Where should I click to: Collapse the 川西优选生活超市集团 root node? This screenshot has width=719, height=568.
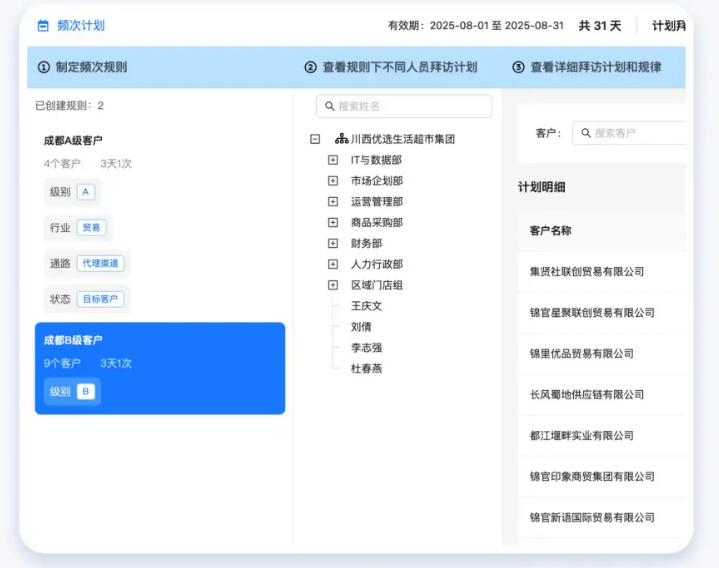pyautogui.click(x=315, y=139)
